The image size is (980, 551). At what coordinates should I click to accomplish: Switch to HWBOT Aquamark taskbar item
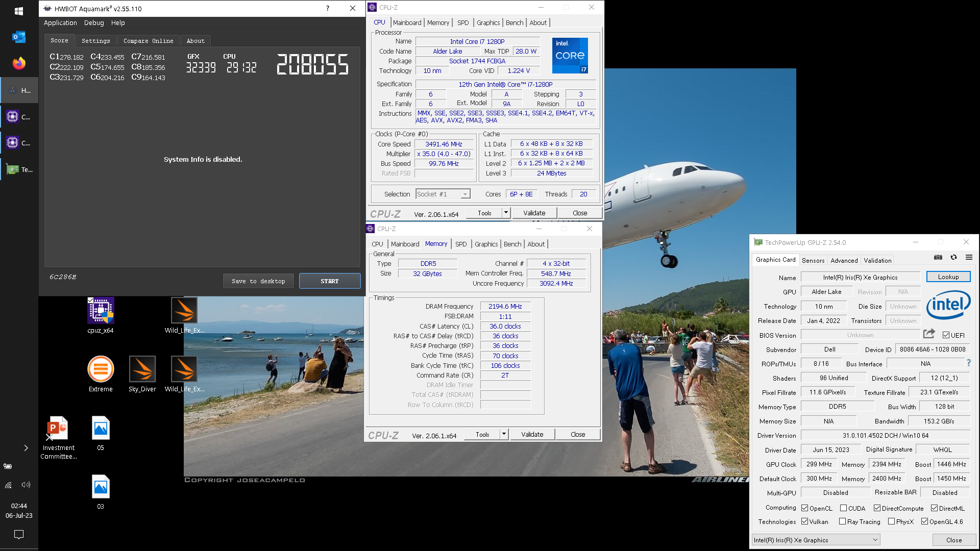click(19, 90)
